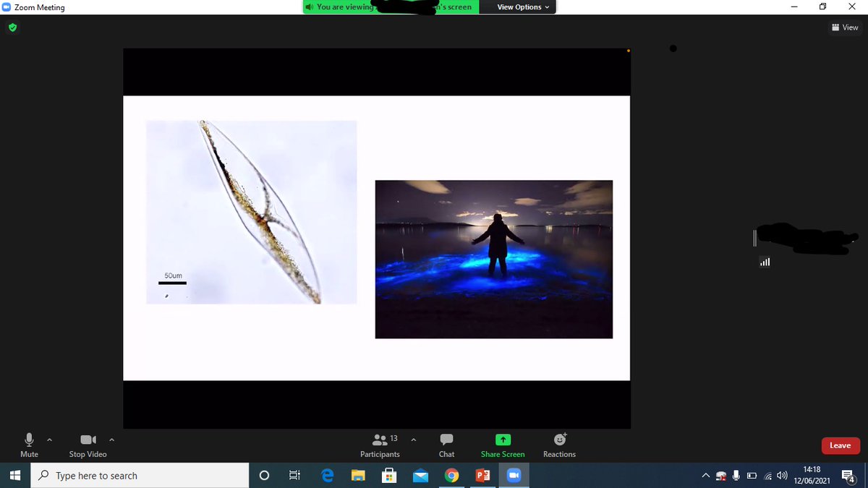Viewport: 868px width, 488px height.
Task: Mute the microphone in Zoom
Action: coord(29,445)
